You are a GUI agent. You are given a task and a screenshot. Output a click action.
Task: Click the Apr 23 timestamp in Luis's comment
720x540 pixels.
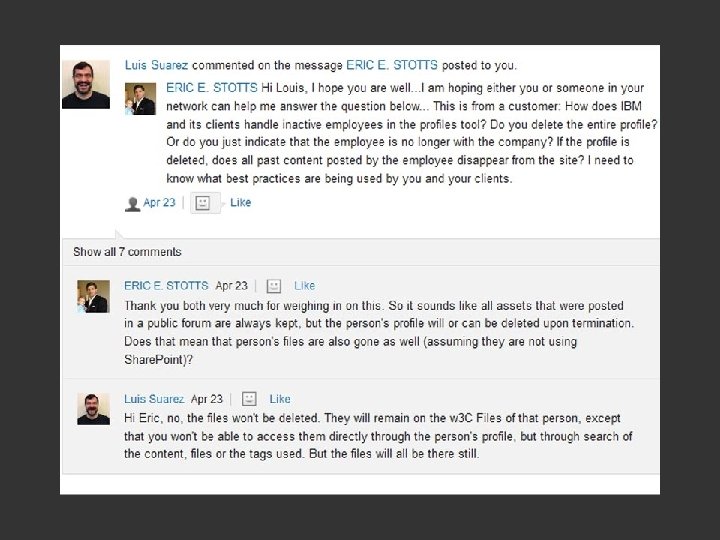[207, 399]
